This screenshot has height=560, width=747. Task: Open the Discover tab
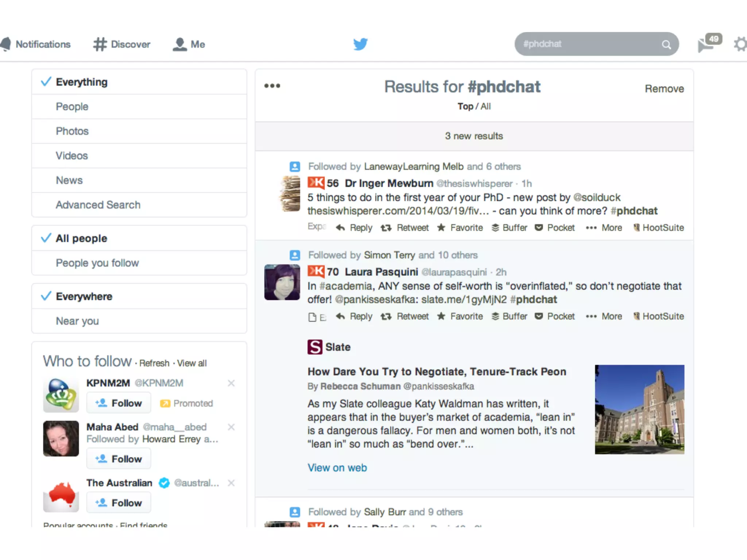pyautogui.click(x=122, y=44)
